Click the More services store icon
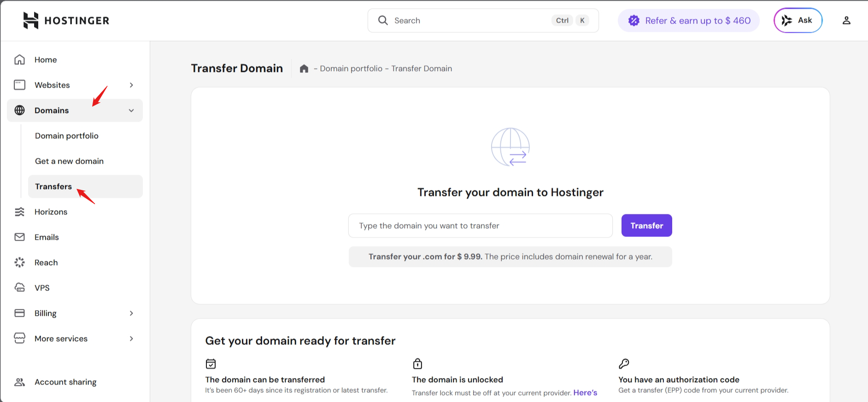 [19, 338]
